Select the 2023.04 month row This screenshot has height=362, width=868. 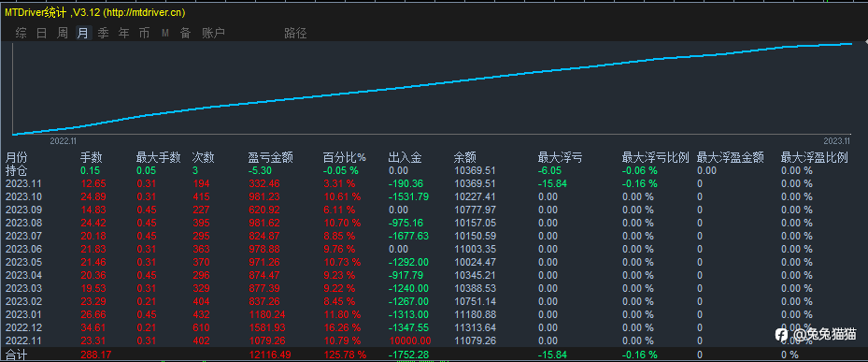[434, 275]
